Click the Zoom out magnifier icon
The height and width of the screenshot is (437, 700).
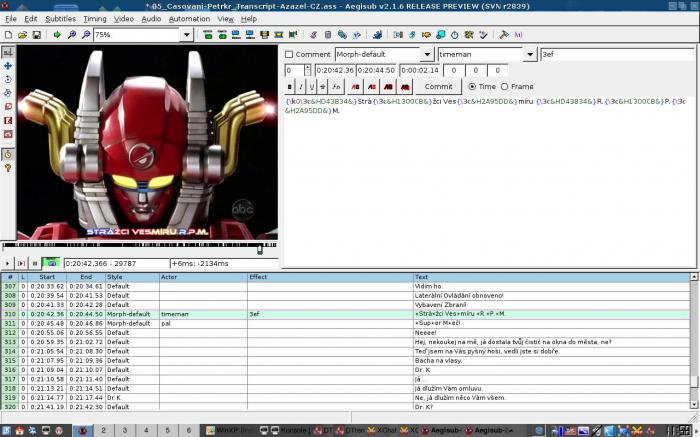click(86, 34)
